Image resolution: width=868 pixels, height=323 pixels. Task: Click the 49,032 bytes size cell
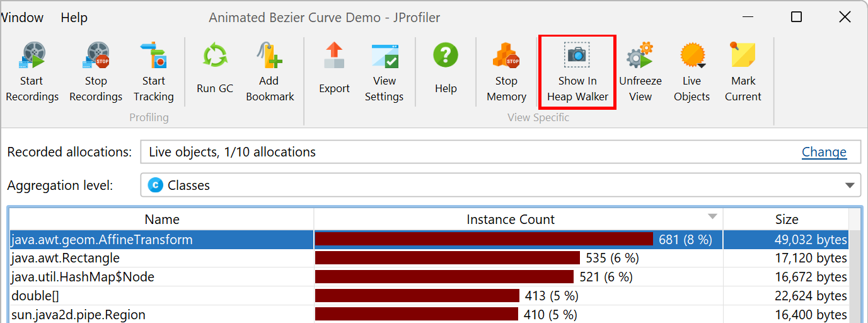[x=786, y=240]
